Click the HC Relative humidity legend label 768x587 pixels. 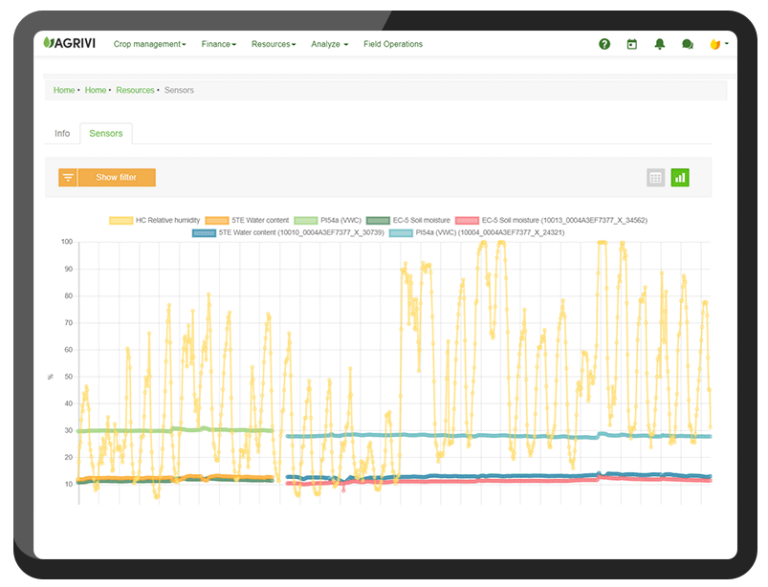(x=168, y=220)
